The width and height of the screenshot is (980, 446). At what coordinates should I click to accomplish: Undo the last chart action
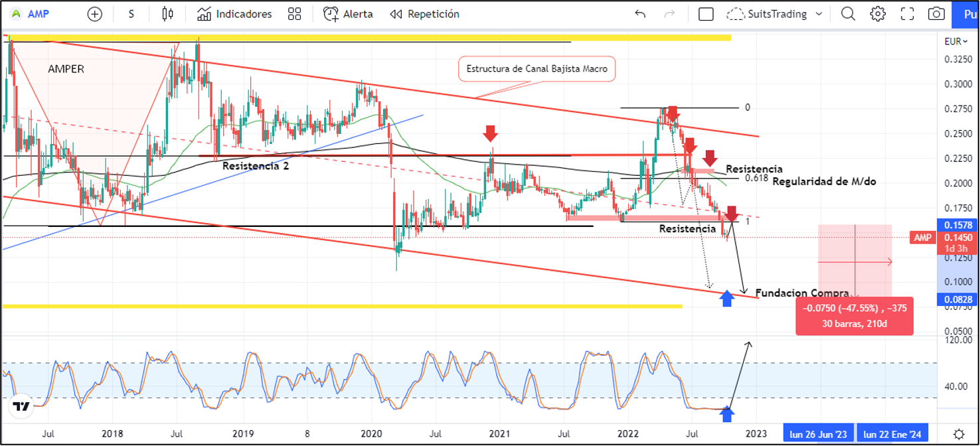coord(640,14)
